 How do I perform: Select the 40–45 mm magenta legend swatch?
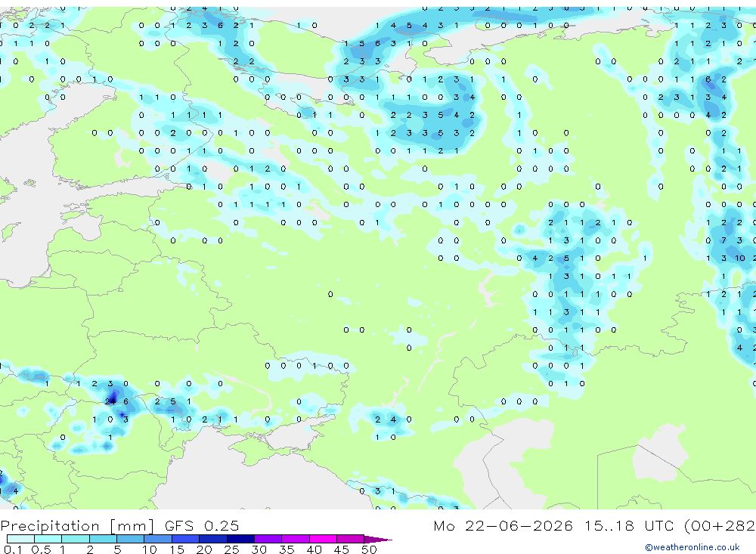tap(323, 539)
